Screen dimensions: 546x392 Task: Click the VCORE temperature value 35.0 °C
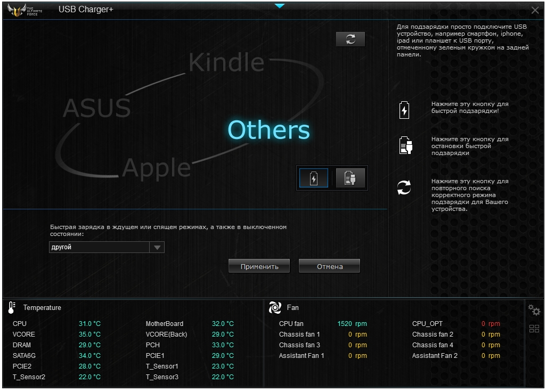point(89,334)
